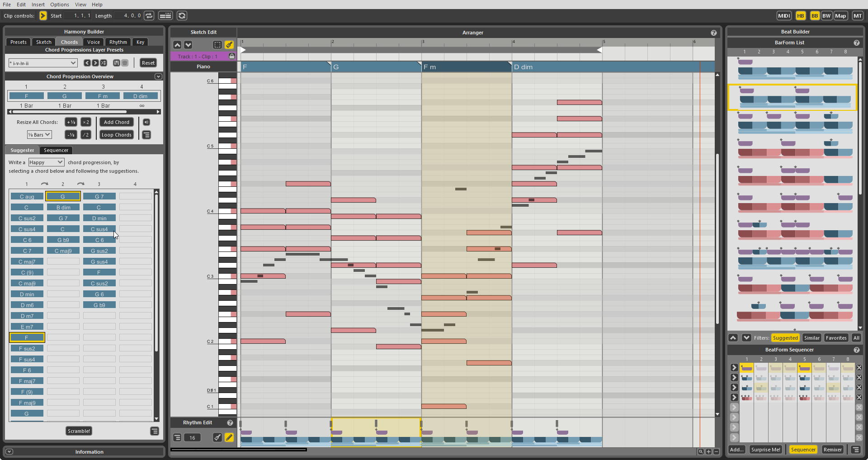Click the yellow clip play arrow button
This screenshot has width=868, height=460.
pos(43,16)
